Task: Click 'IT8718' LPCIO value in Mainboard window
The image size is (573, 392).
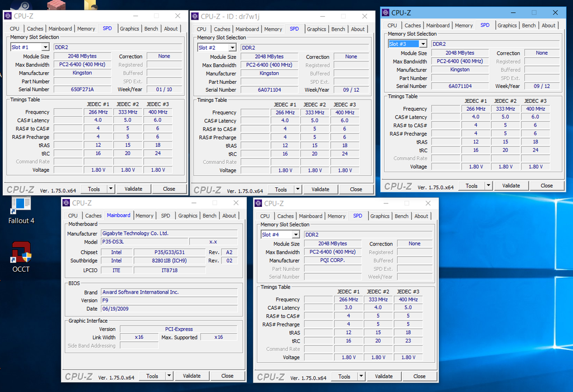Action: click(170, 270)
